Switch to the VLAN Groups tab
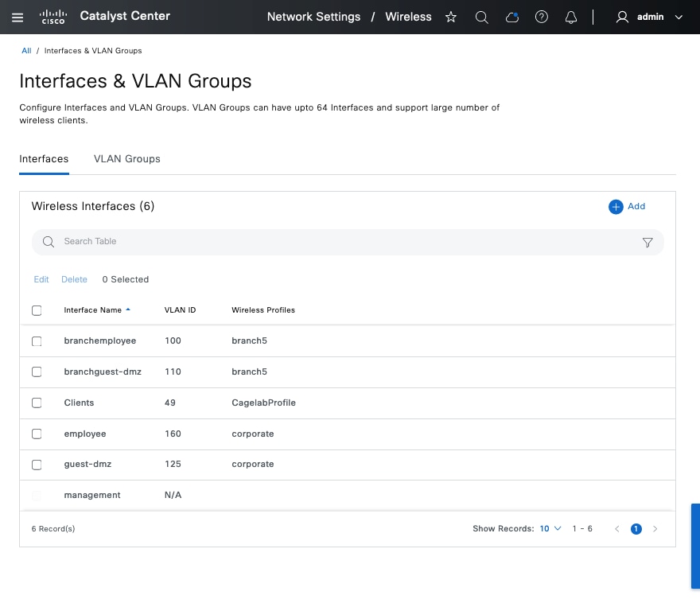The image size is (700, 607). pyautogui.click(x=127, y=159)
